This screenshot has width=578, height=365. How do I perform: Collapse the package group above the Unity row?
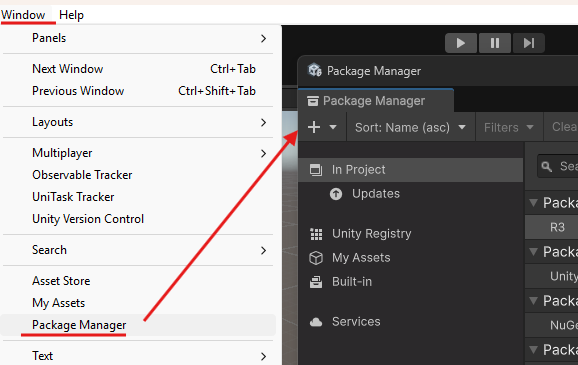click(x=533, y=251)
